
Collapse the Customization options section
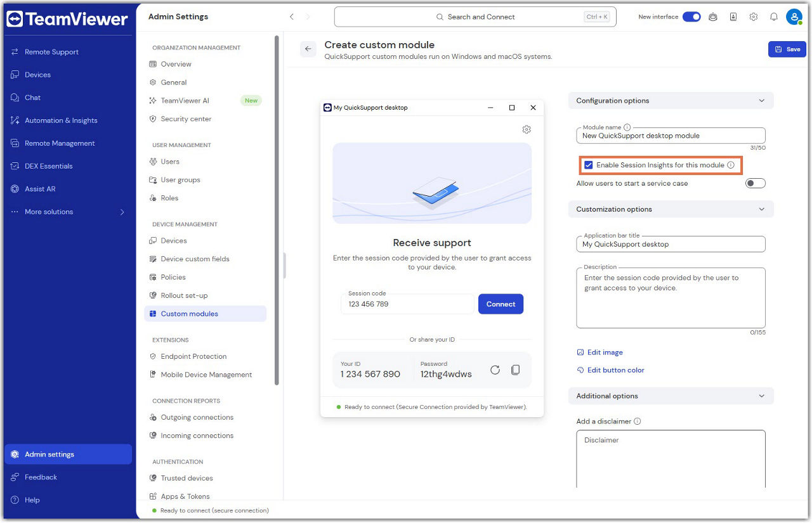761,209
